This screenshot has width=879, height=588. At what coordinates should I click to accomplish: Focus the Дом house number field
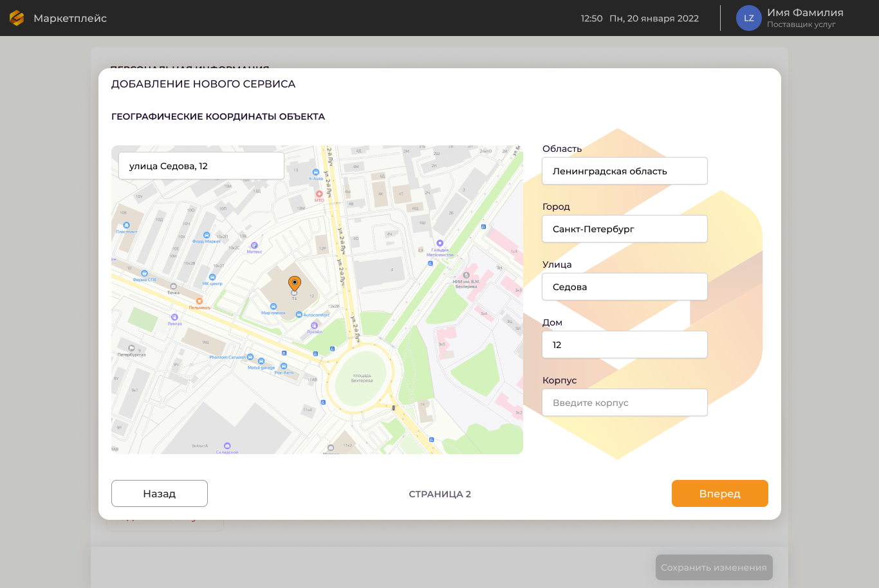click(x=625, y=345)
